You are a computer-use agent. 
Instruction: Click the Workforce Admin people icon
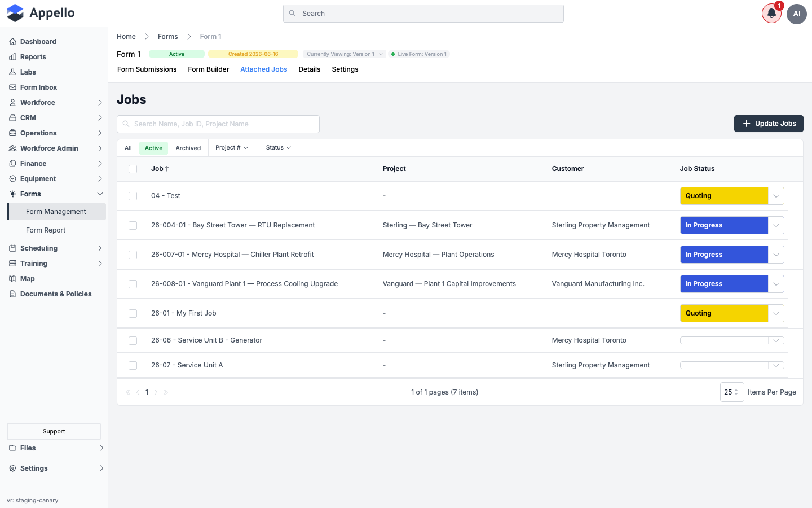click(x=12, y=148)
